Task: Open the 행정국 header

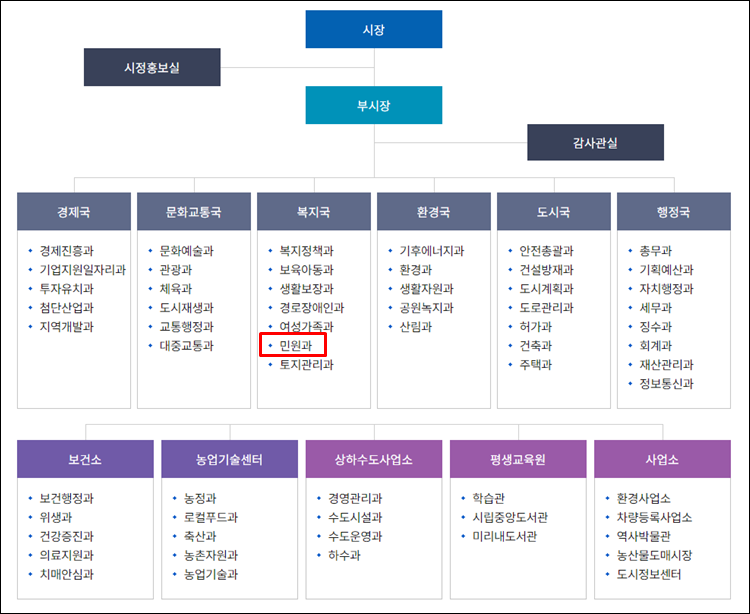Action: (x=674, y=212)
